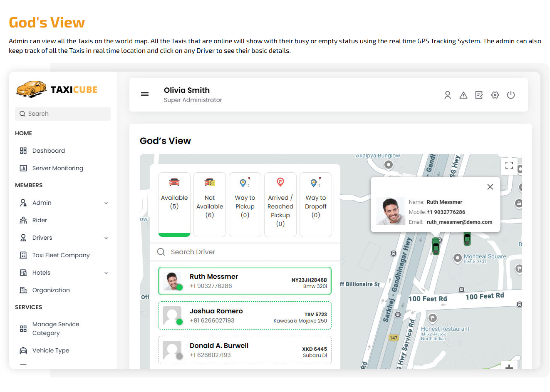Open Rider in sidebar
The width and height of the screenshot is (550, 392).
click(40, 220)
